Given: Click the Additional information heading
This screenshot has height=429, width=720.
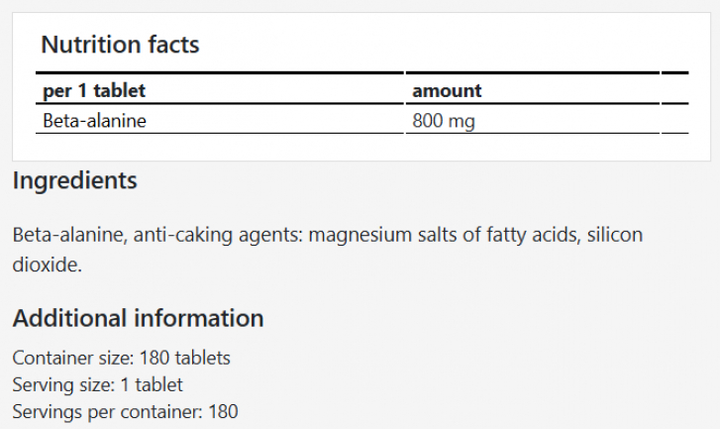Looking at the screenshot, I should pyautogui.click(x=138, y=319).
